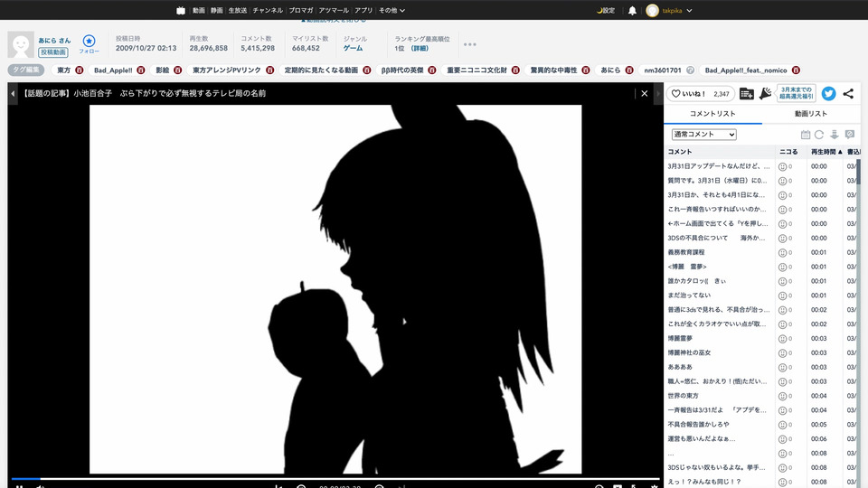Viewport: 868px width, 488px height.
Task: Open the 通常コメント comment type dropdown
Action: click(x=703, y=135)
